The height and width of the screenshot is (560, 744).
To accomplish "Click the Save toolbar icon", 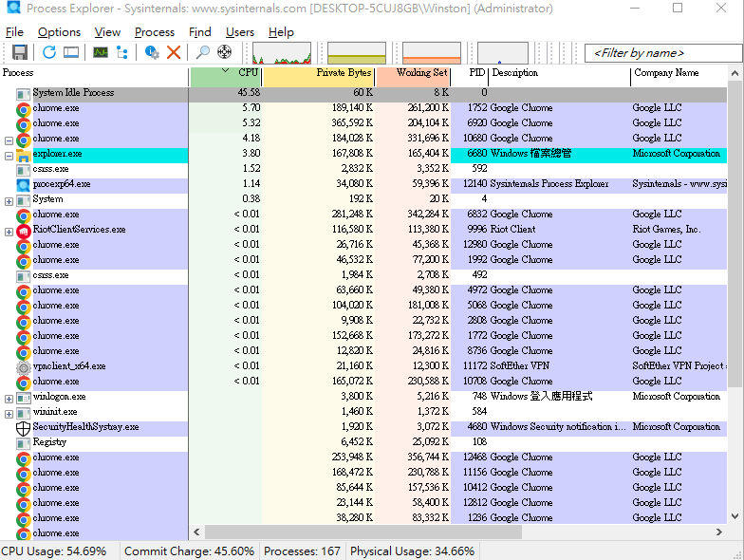I will tap(19, 52).
